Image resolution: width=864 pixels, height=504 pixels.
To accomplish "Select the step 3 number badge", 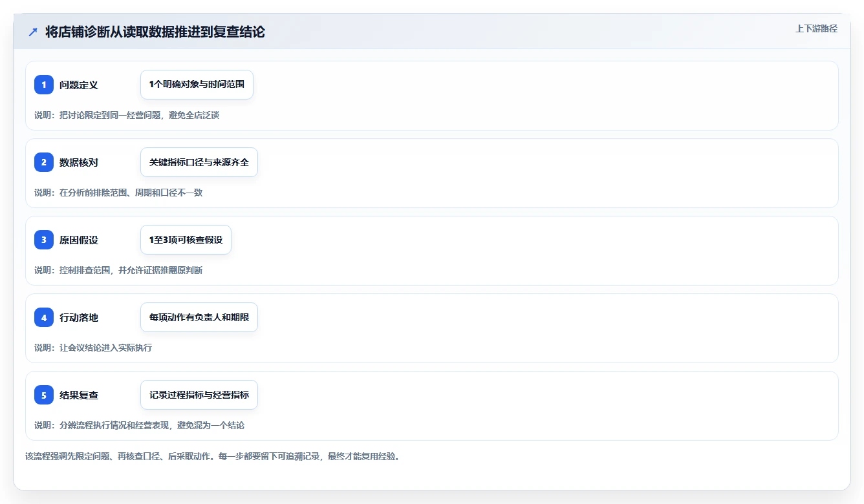I will coord(44,240).
